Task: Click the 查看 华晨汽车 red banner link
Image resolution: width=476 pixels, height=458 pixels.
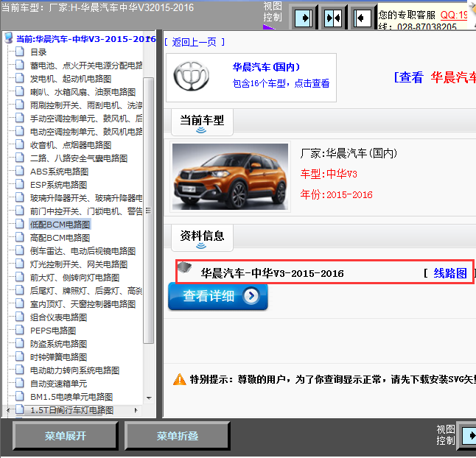Action: click(x=435, y=77)
